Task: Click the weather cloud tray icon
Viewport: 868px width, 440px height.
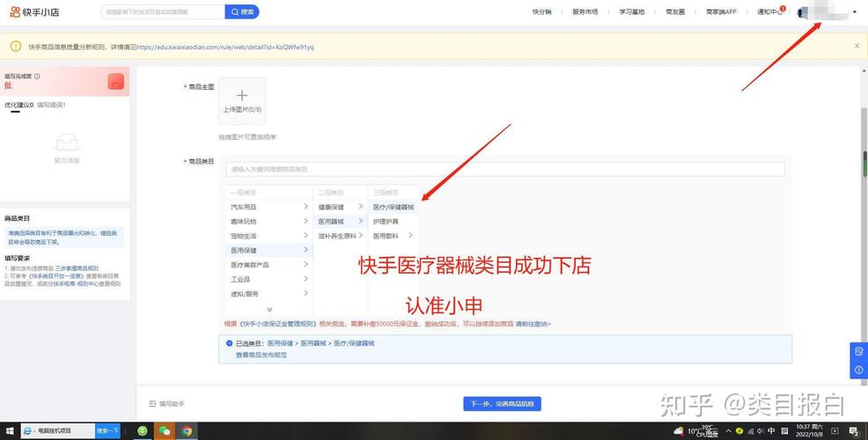Action: 678,430
